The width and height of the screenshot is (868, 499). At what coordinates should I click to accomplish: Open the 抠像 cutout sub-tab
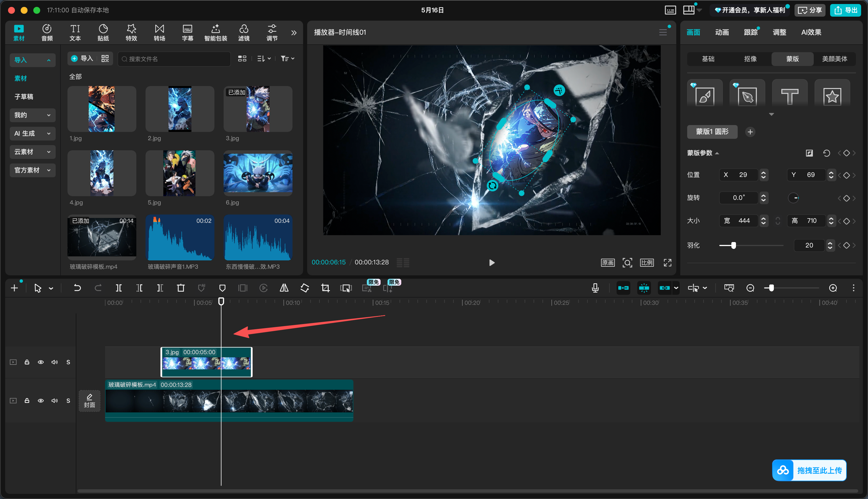pos(750,59)
